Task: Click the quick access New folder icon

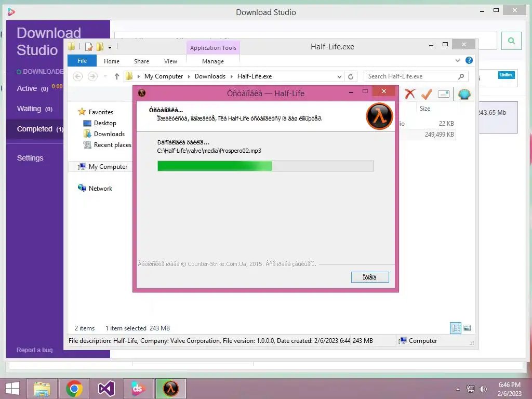Action: 100,47
